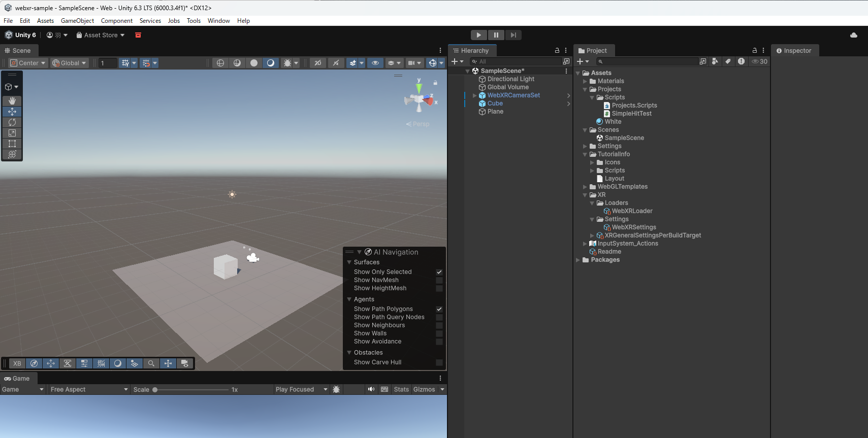868x438 pixels.
Task: Select the Rotate tool
Action: point(12,122)
